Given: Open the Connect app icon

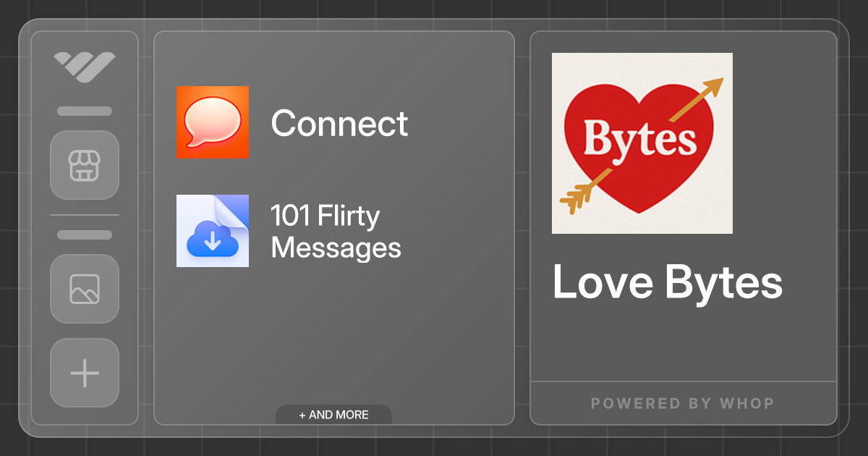Looking at the screenshot, I should [212, 123].
